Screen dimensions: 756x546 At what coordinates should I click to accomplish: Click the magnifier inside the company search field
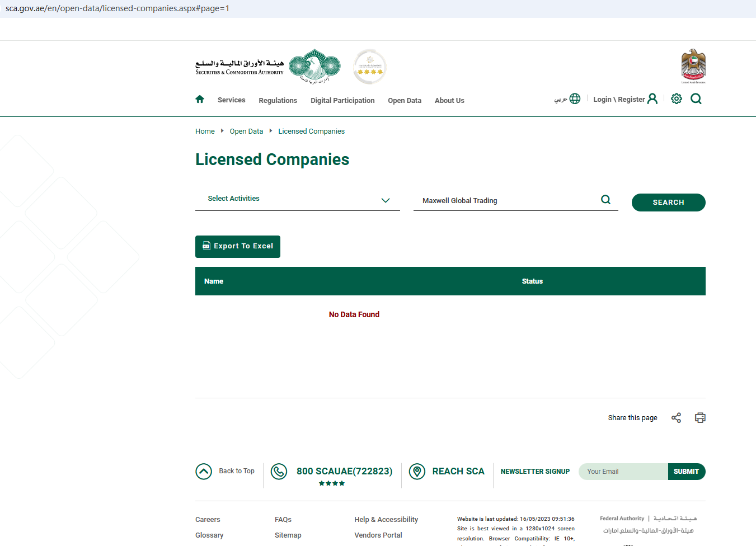tap(605, 200)
